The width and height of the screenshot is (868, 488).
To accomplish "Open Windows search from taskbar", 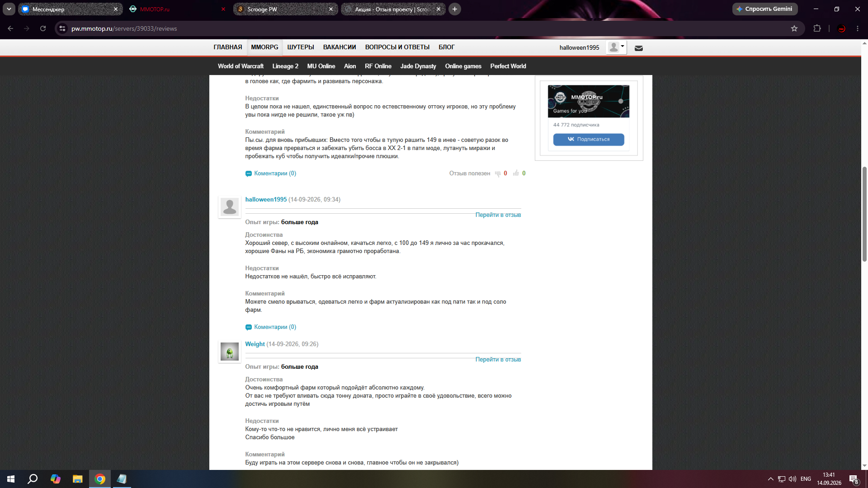I will [x=33, y=479].
